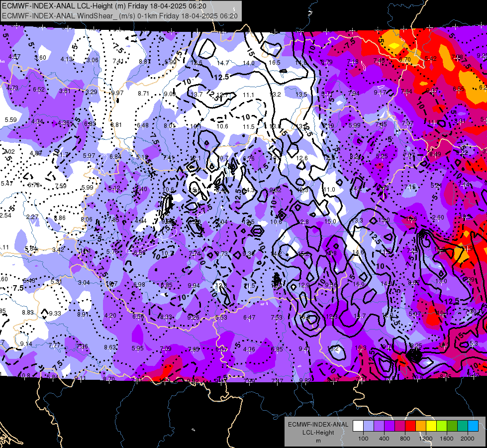The height and width of the screenshot is (448, 487).
Task: Click the wind shear value 6.48
Action: 143,125
